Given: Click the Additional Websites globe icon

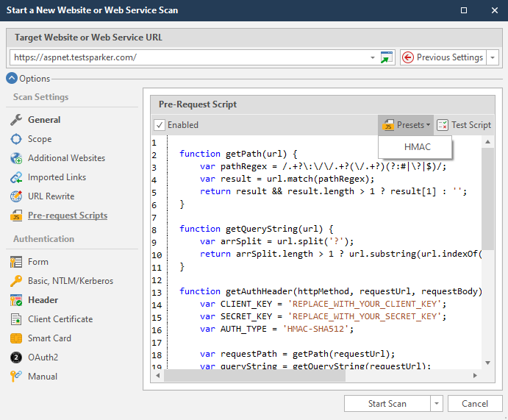Looking at the screenshot, I should (x=16, y=158).
